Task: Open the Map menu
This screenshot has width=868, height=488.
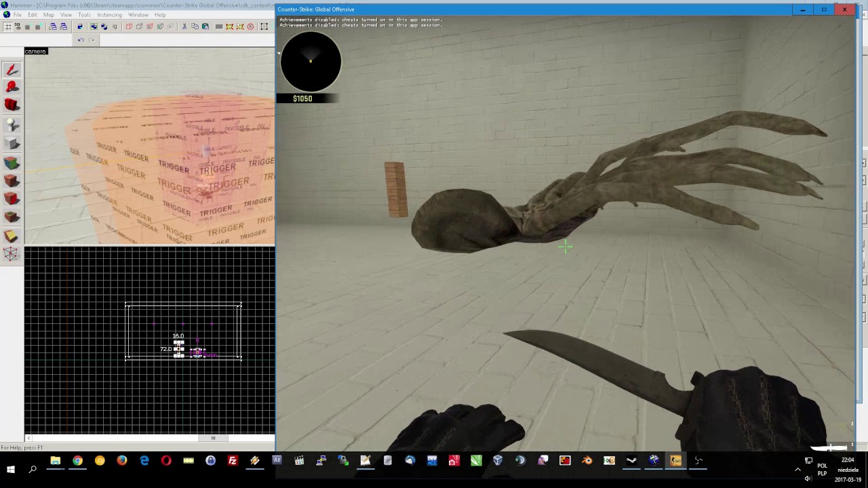Action: (x=49, y=14)
